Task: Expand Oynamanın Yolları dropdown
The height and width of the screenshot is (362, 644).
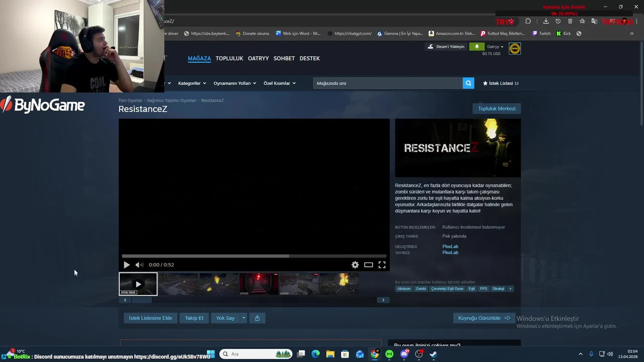Action: tap(234, 83)
